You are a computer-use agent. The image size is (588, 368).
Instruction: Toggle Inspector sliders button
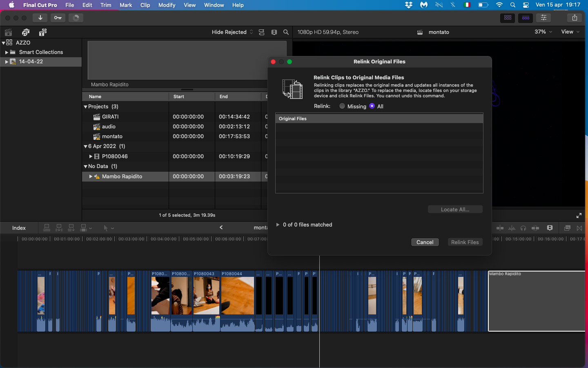tap(543, 18)
